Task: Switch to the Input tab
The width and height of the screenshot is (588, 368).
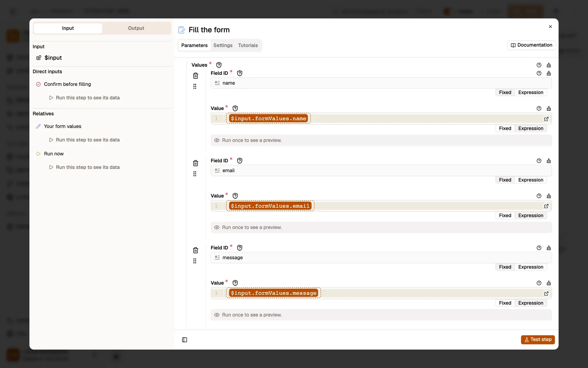Action: (x=68, y=28)
